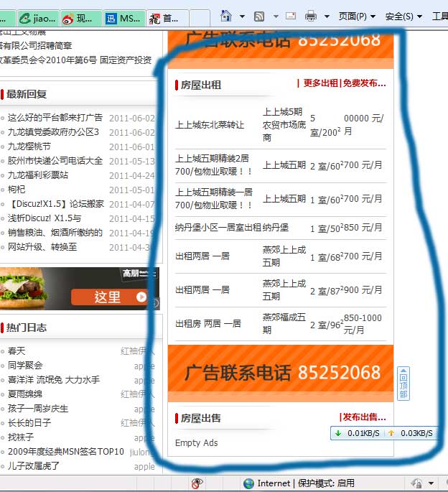Open the 枸杞 post
Viewport: 448px width, 492px height.
17,189
